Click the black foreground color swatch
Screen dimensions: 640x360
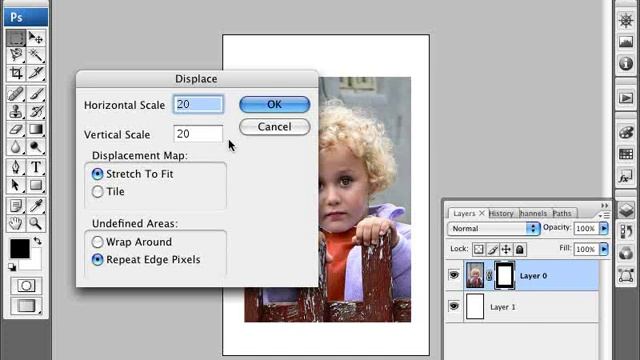point(20,248)
